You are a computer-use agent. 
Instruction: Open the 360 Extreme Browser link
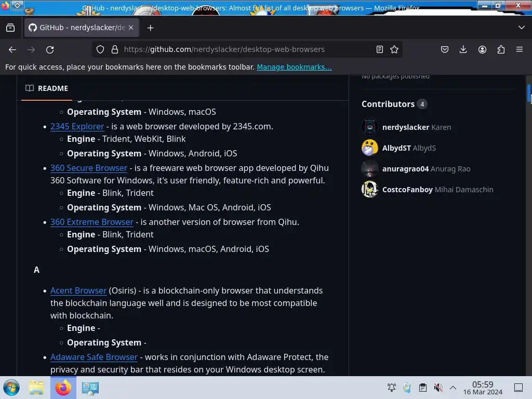pos(91,222)
